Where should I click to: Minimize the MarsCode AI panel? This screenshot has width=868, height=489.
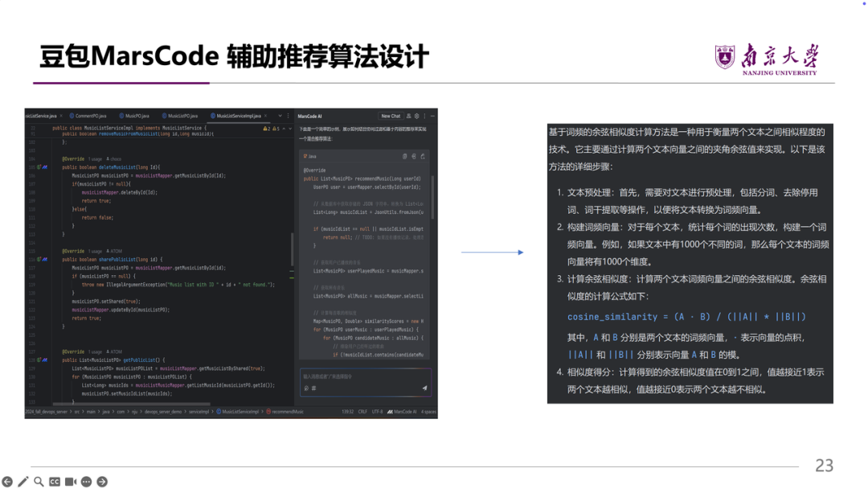(x=432, y=116)
